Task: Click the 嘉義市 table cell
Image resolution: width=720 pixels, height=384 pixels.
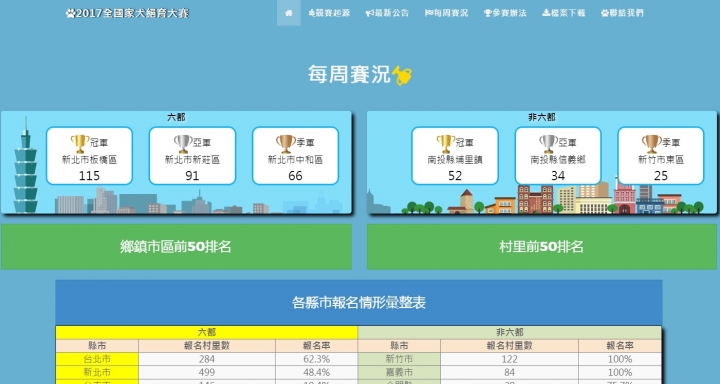Action: pos(399,372)
